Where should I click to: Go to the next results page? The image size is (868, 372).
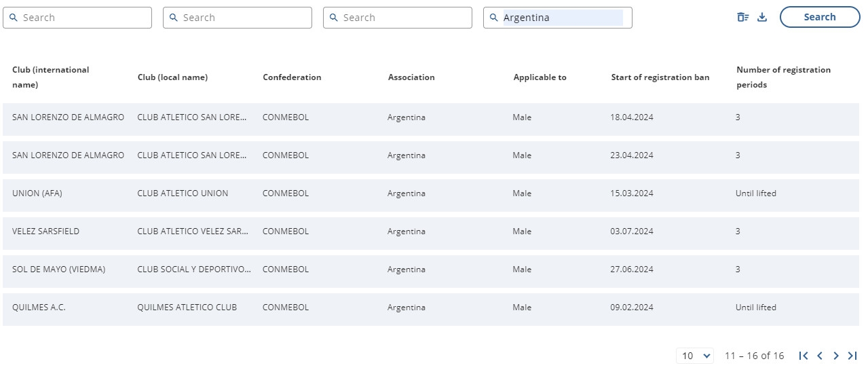[x=836, y=356]
